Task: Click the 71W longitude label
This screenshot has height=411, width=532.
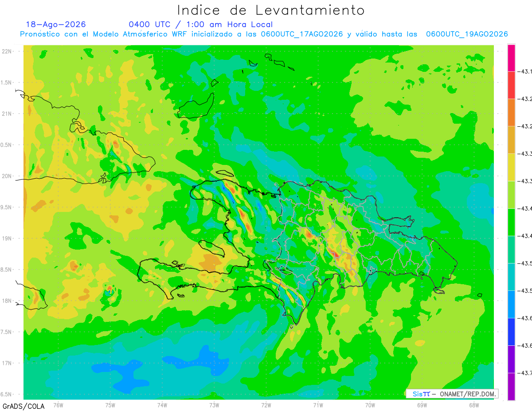Action: point(318,405)
